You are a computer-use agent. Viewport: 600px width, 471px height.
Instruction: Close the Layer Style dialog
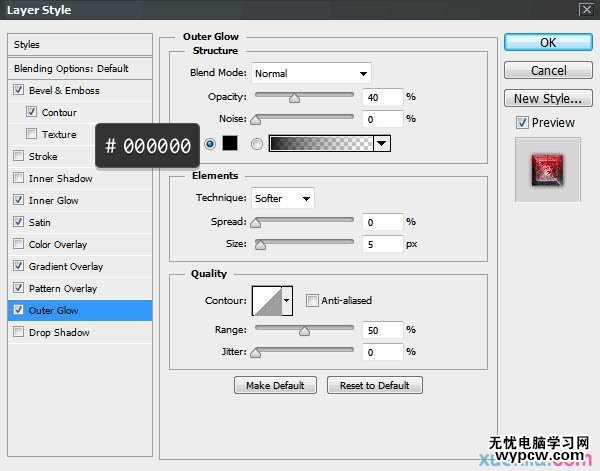[586, 9]
